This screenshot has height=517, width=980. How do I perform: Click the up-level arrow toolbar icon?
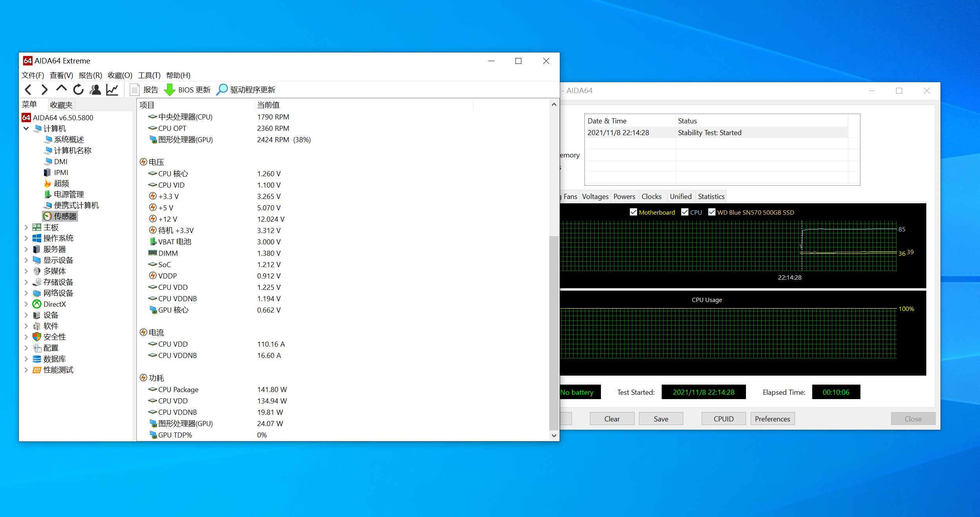(62, 89)
